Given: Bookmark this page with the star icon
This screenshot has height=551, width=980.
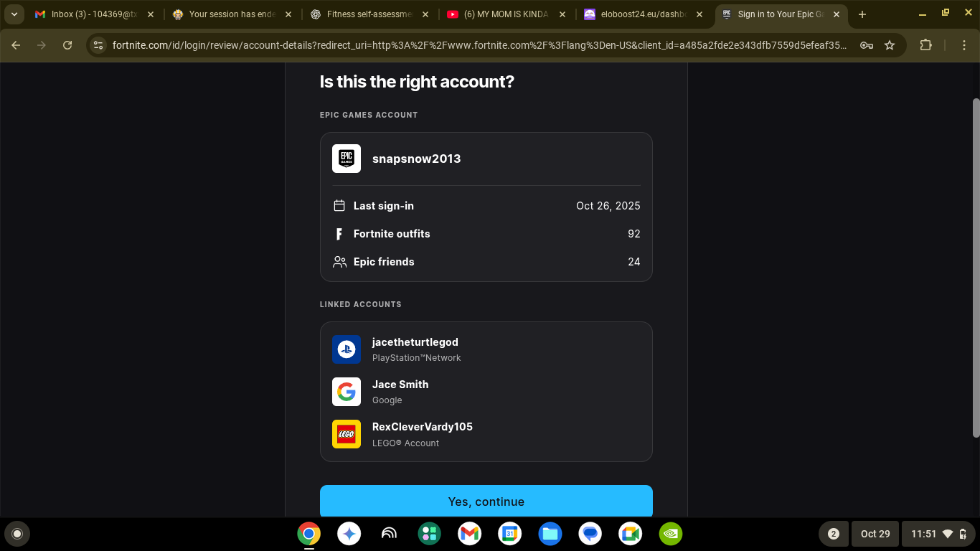Looking at the screenshot, I should tap(890, 45).
